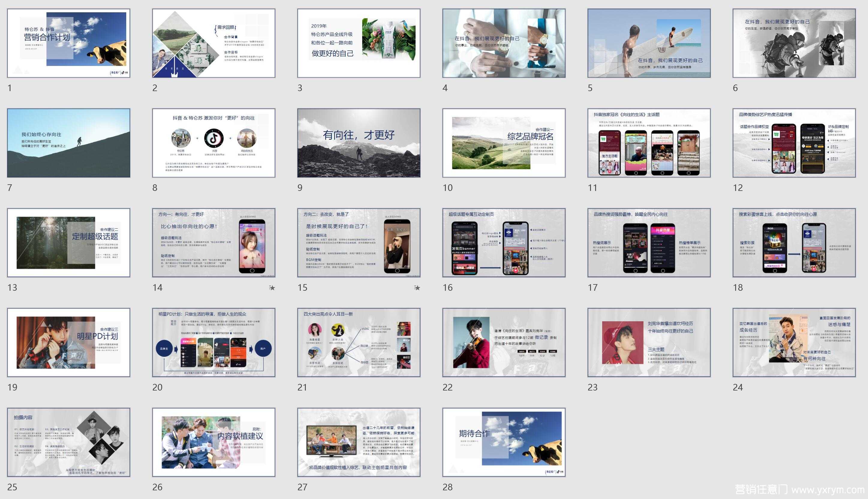This screenshot has height=499, width=868.
Task: Click the number label 25 beneath its slide
Action: click(x=12, y=487)
